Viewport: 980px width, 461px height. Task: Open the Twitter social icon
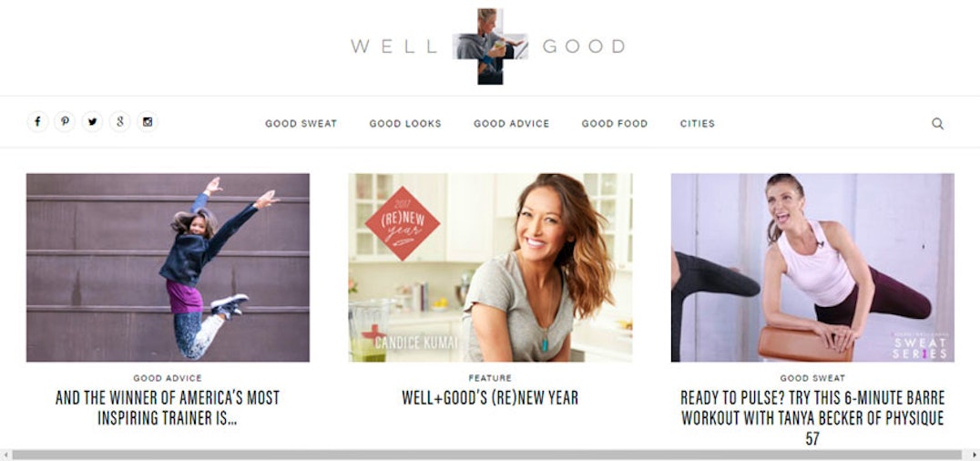93,122
